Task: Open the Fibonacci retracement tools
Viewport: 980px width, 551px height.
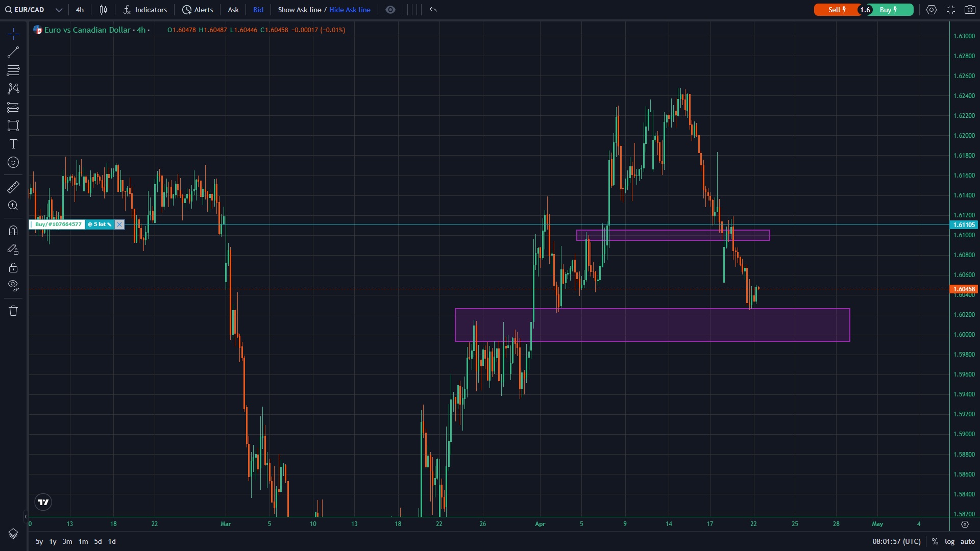Action: pos(13,70)
